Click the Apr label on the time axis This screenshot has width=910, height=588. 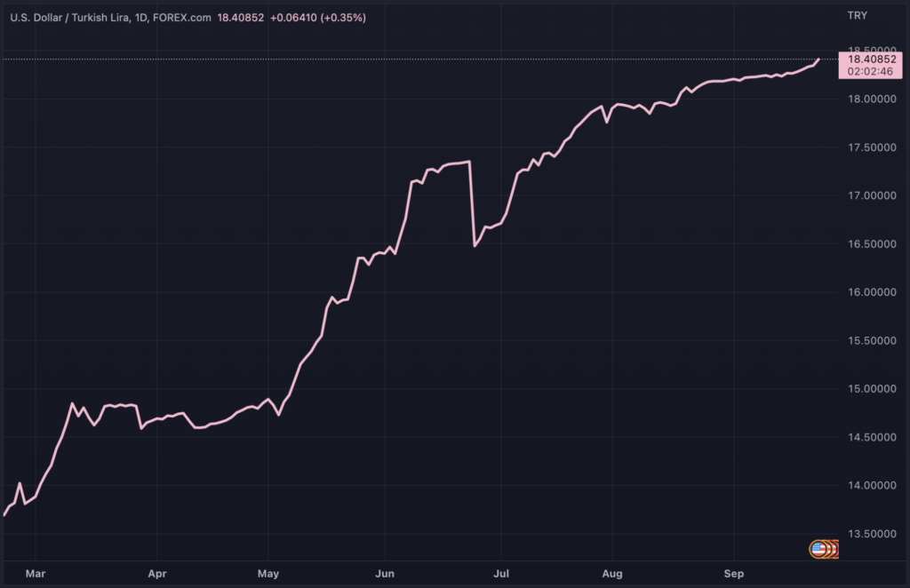pos(157,574)
